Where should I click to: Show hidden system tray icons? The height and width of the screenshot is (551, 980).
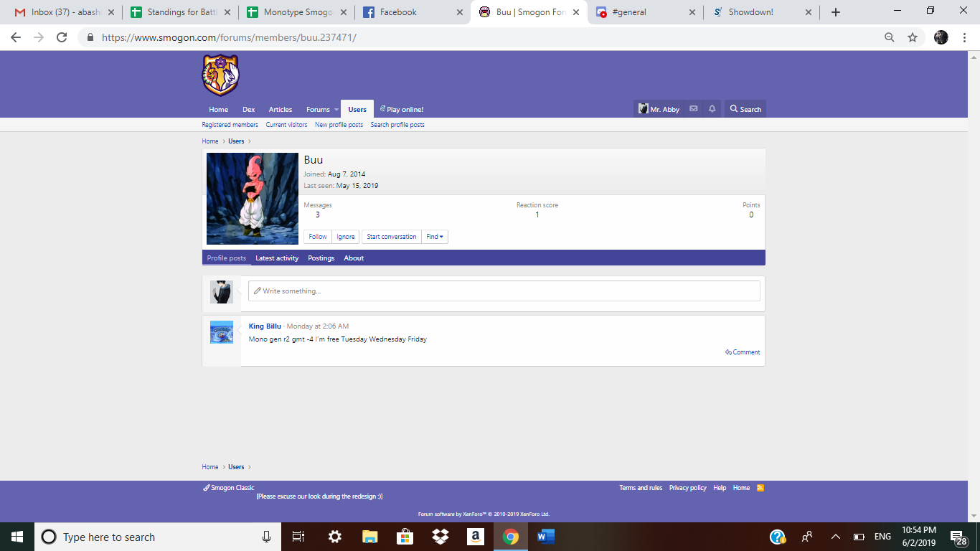tap(835, 537)
